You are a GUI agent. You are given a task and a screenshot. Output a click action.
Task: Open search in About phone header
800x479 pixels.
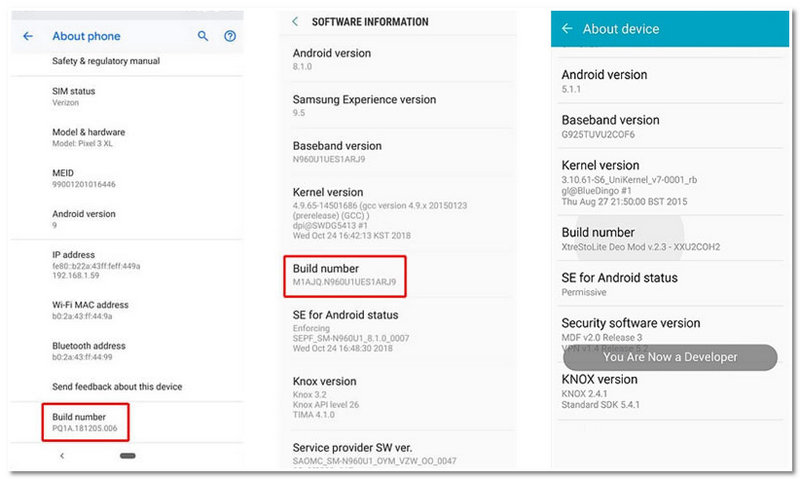pos(203,36)
